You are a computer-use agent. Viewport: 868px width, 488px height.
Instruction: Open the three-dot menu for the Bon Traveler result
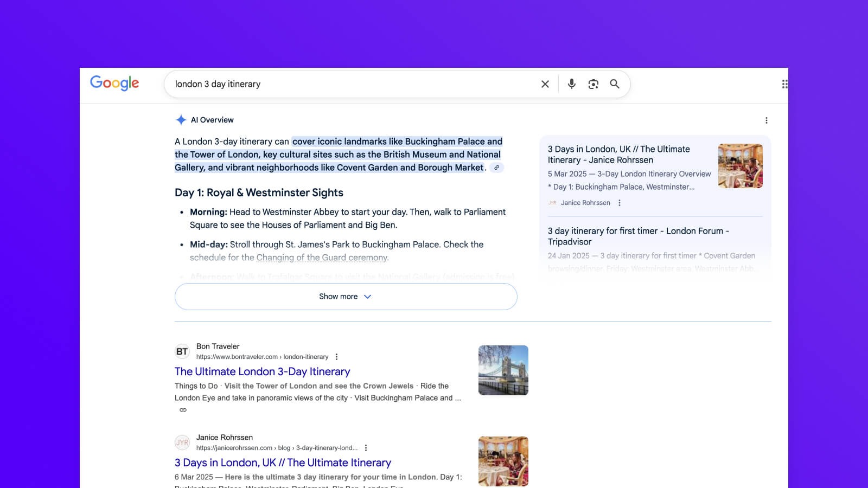point(337,357)
